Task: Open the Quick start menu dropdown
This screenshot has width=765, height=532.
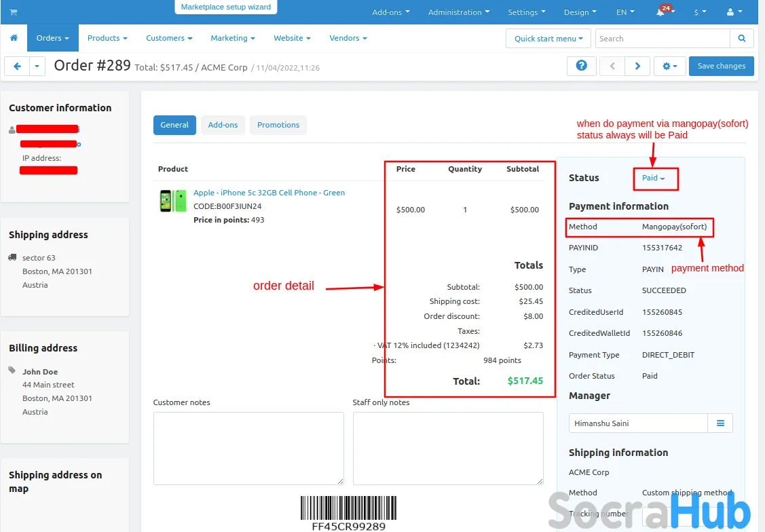Action: pyautogui.click(x=548, y=39)
